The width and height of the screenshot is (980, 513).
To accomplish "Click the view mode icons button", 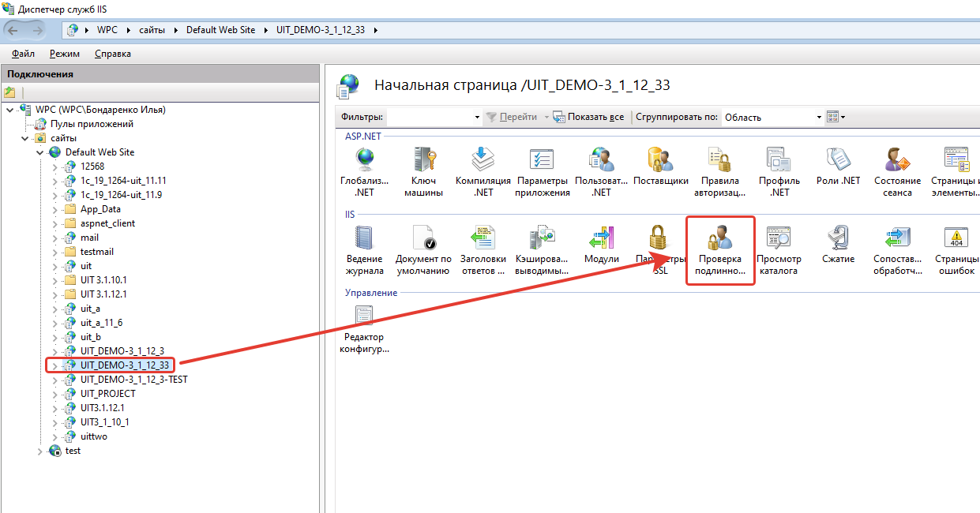I will point(835,117).
